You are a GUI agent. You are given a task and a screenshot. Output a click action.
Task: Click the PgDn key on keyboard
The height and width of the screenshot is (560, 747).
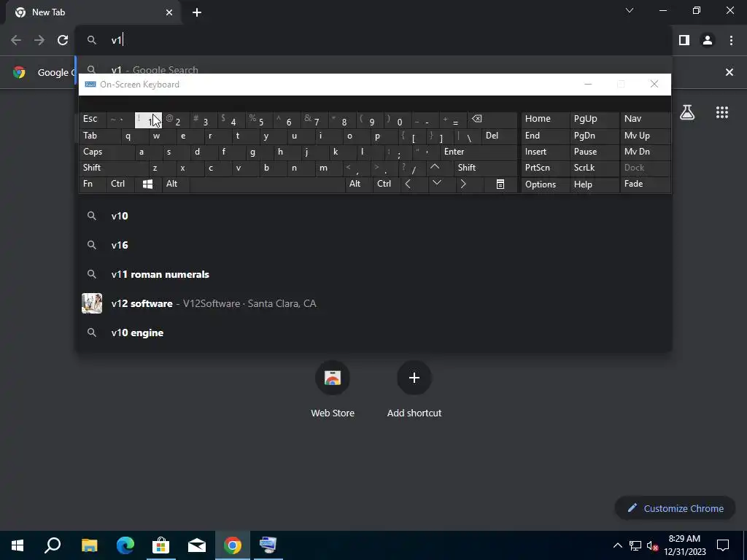click(x=595, y=136)
